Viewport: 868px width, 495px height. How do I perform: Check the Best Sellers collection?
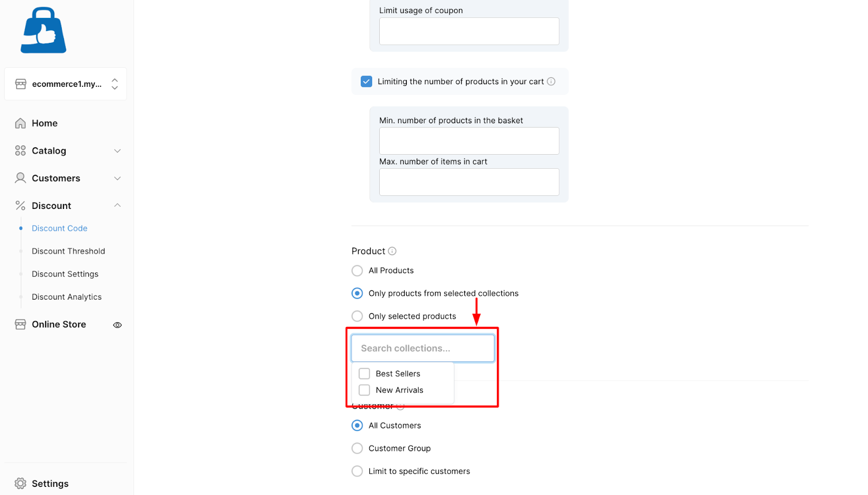365,373
